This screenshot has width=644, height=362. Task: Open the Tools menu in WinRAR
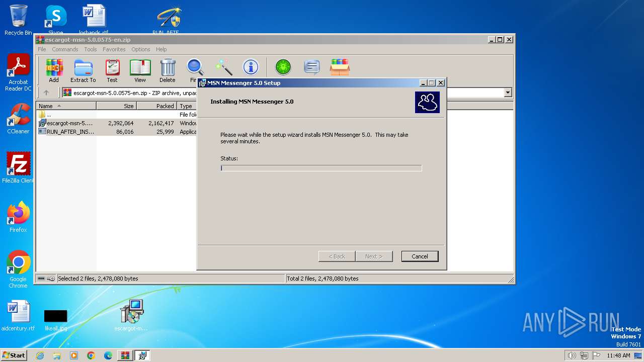point(91,49)
